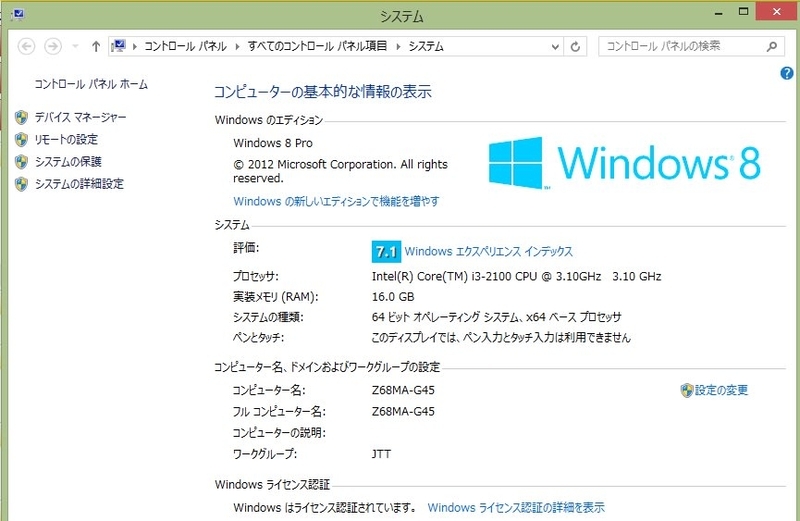Click full computer name Z68MA-G45 beside フル コンピューター名
800x521 pixels.
tap(403, 412)
